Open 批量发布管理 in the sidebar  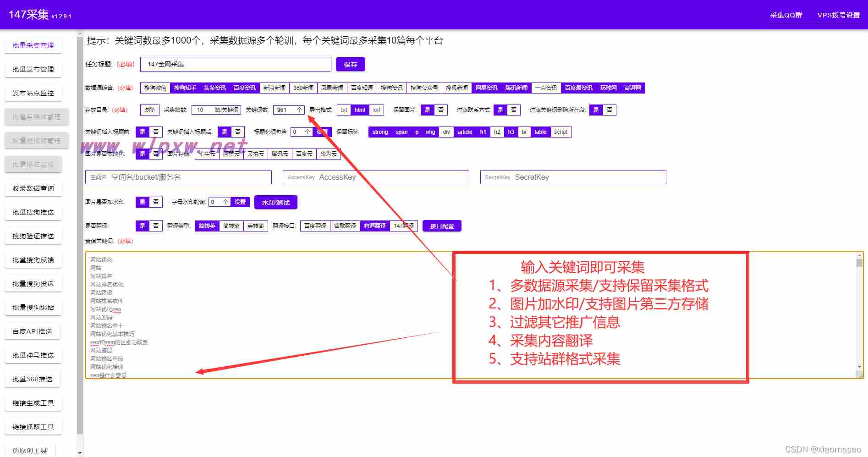33,69
